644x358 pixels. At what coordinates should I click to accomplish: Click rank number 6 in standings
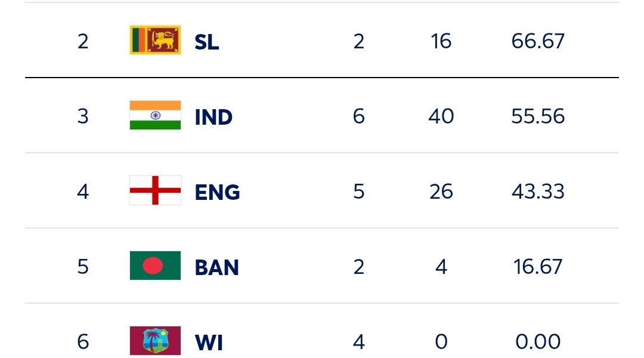(x=83, y=342)
